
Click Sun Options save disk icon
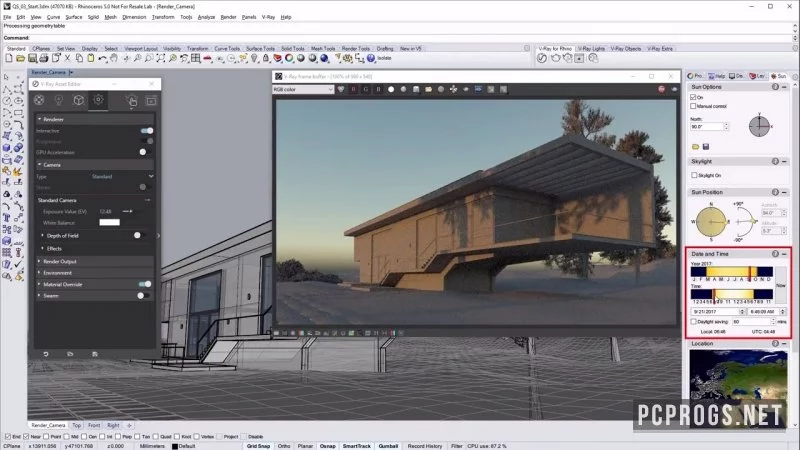pos(706,147)
